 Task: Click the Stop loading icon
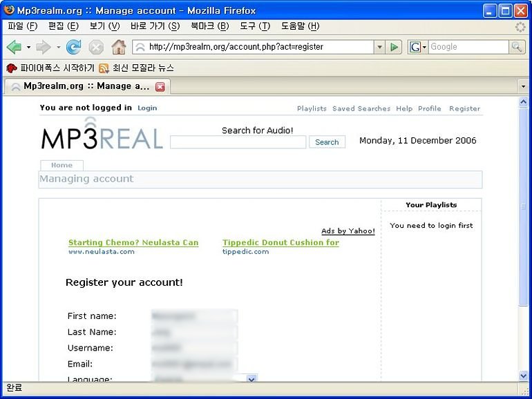coord(96,47)
